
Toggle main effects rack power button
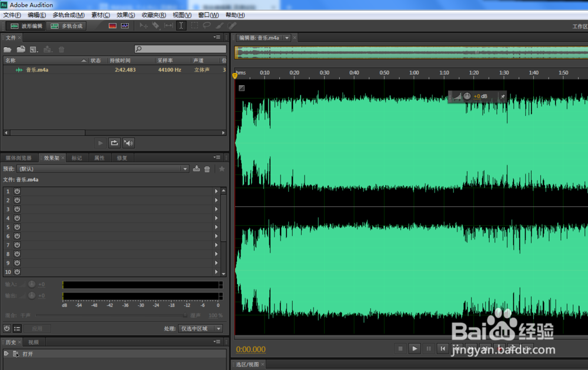pos(6,328)
